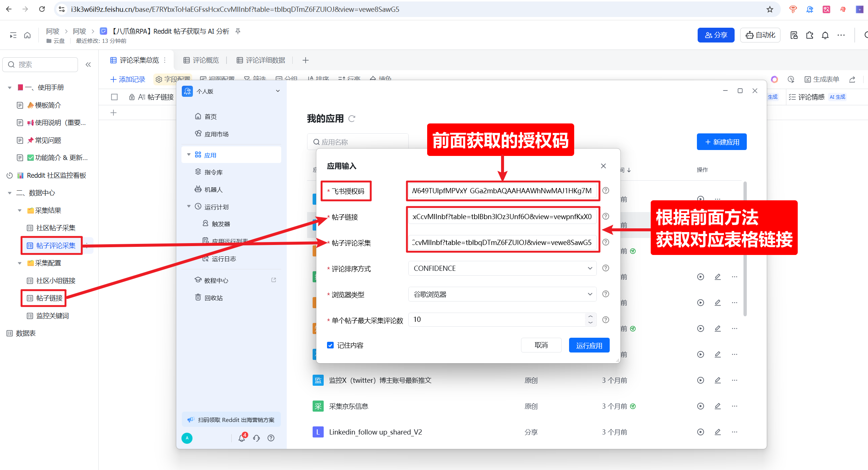868x470 pixels.
Task: Open the 评论排序方式 CONFIDENCE dropdown
Action: (x=502, y=268)
